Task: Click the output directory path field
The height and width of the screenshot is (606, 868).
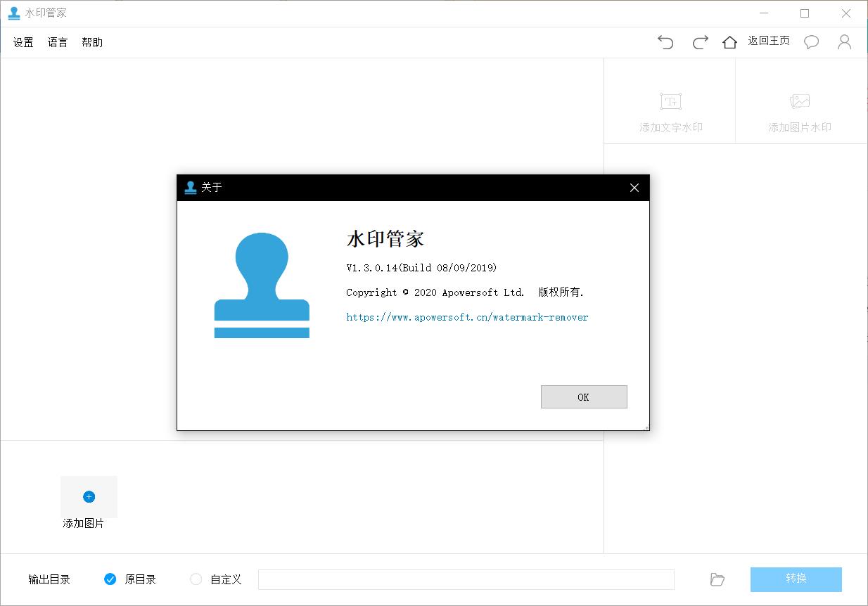Action: 466,579
